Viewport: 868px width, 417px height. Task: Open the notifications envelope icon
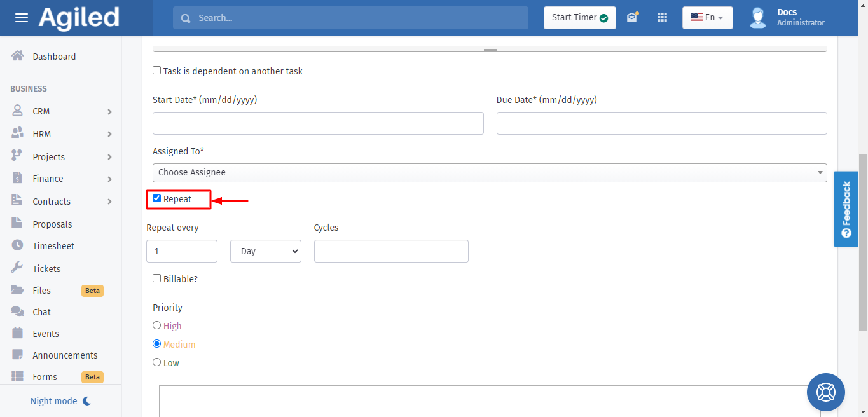[x=631, y=18]
